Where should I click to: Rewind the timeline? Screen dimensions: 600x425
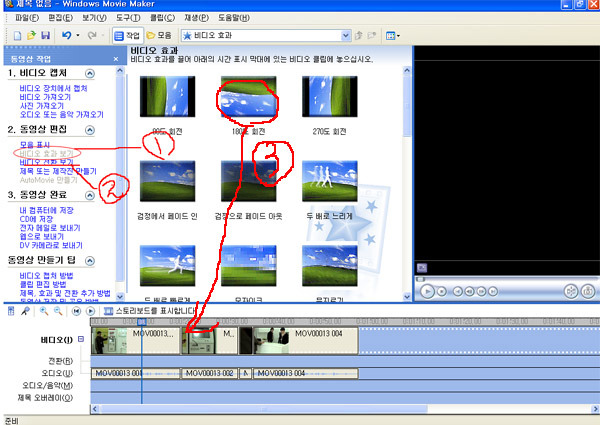(76, 311)
